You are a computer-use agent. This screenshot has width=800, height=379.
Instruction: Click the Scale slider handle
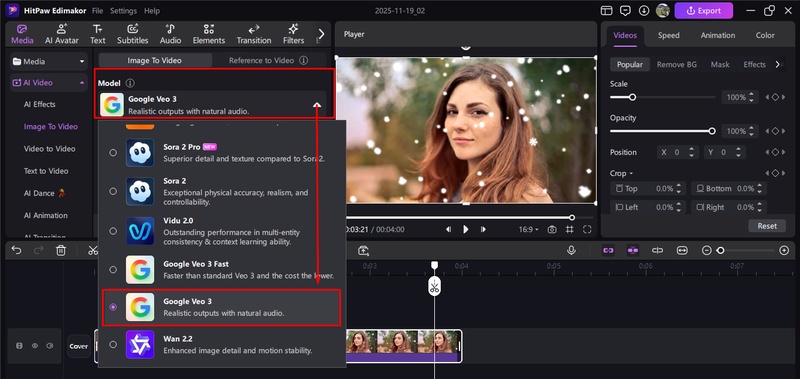click(x=632, y=97)
